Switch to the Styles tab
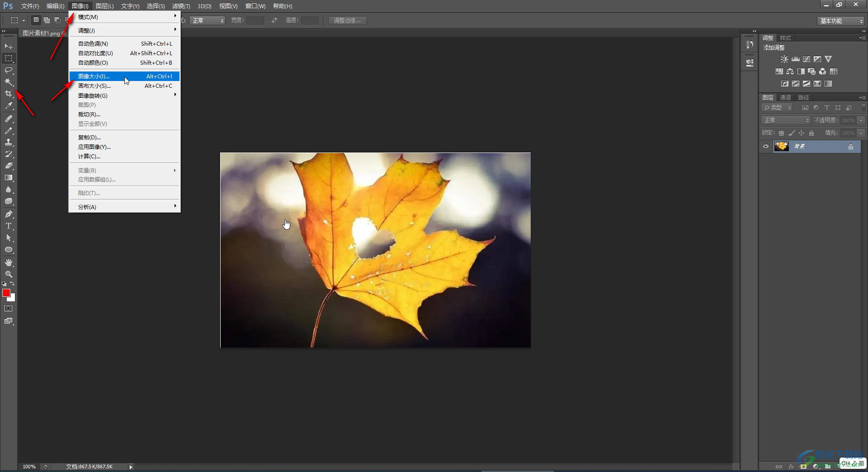The height and width of the screenshot is (472, 868). [785, 38]
